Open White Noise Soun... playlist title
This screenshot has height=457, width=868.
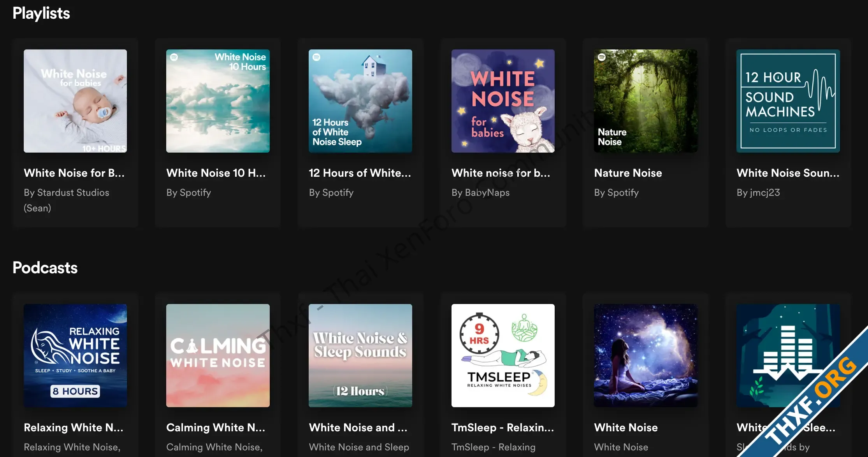[x=788, y=173]
